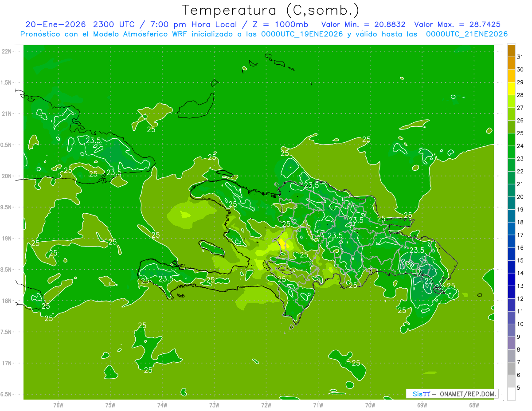Click the '22' value on the color legend

pos(520,171)
